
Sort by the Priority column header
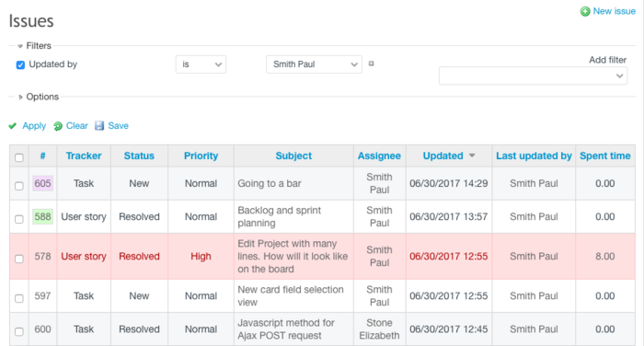201,156
